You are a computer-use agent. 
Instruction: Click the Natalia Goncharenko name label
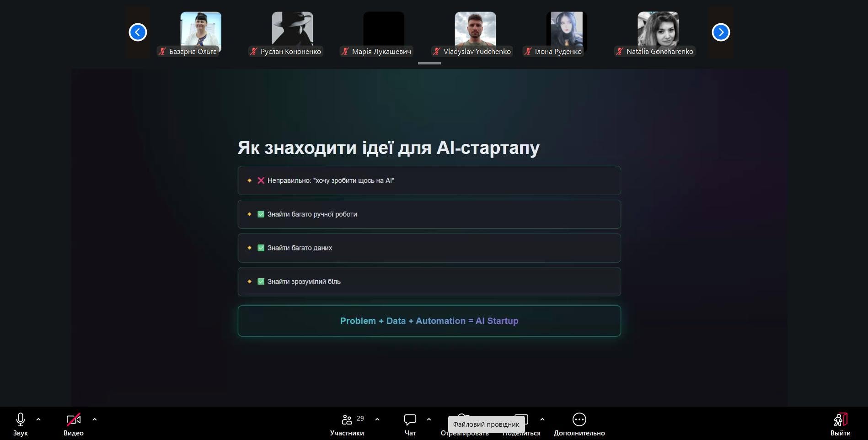click(660, 52)
